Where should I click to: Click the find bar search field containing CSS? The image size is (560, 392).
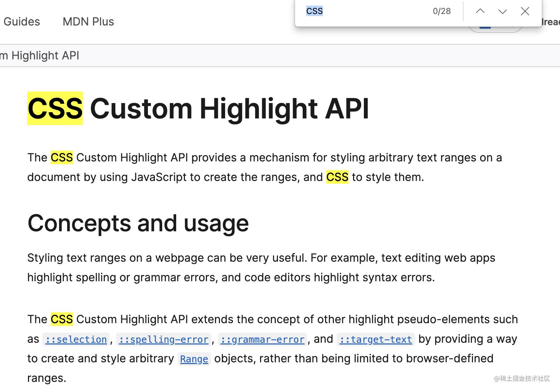(364, 11)
